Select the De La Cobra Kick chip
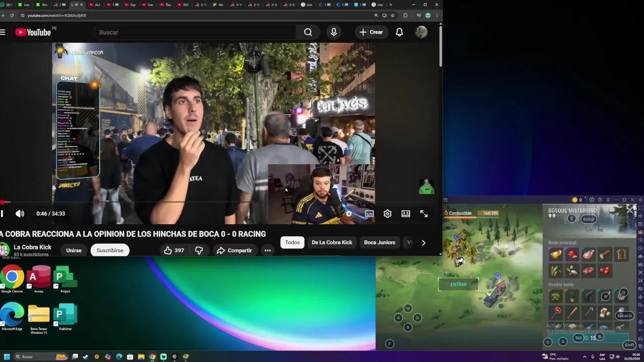 [x=332, y=242]
